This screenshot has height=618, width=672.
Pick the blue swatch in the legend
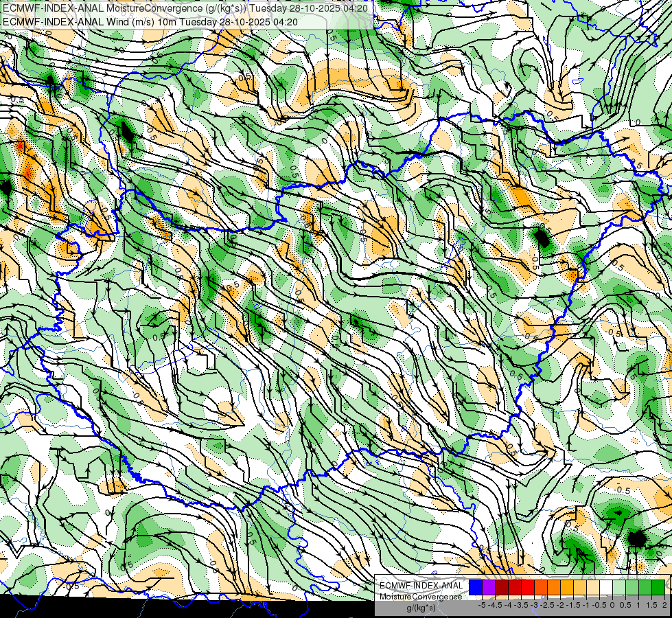coord(476,587)
